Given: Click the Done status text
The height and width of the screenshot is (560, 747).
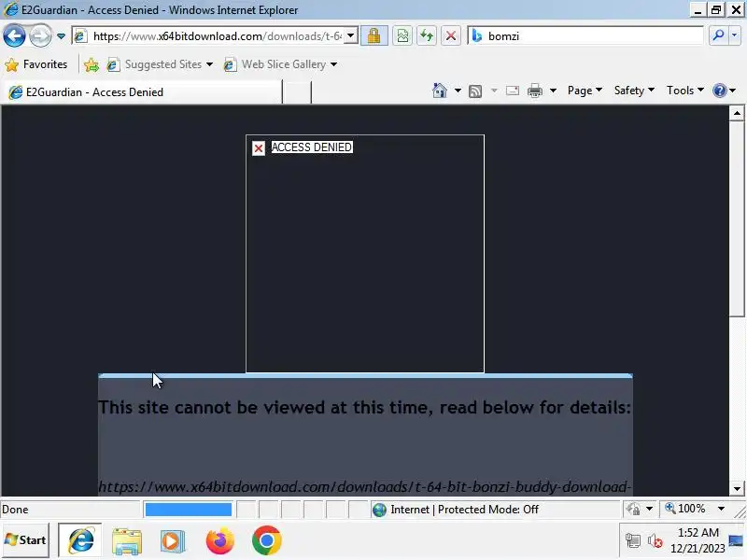Looking at the screenshot, I should [15, 510].
